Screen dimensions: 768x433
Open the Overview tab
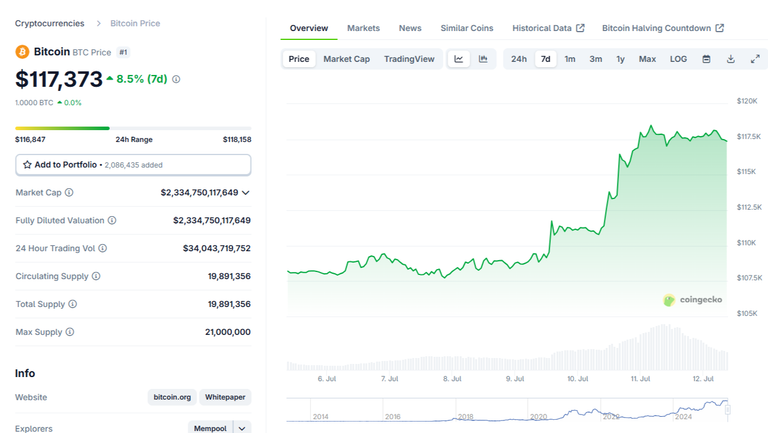tap(309, 28)
